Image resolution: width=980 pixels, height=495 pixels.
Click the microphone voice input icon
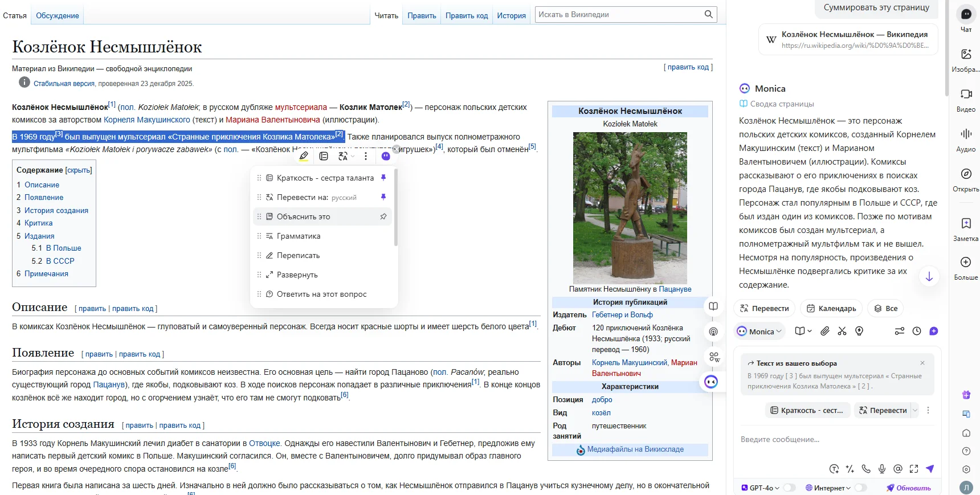[x=882, y=469]
